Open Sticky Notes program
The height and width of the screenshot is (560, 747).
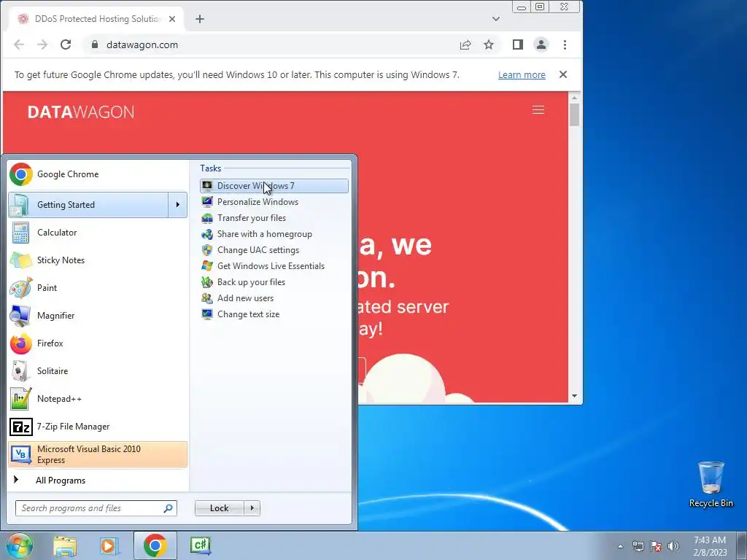click(x=98, y=260)
